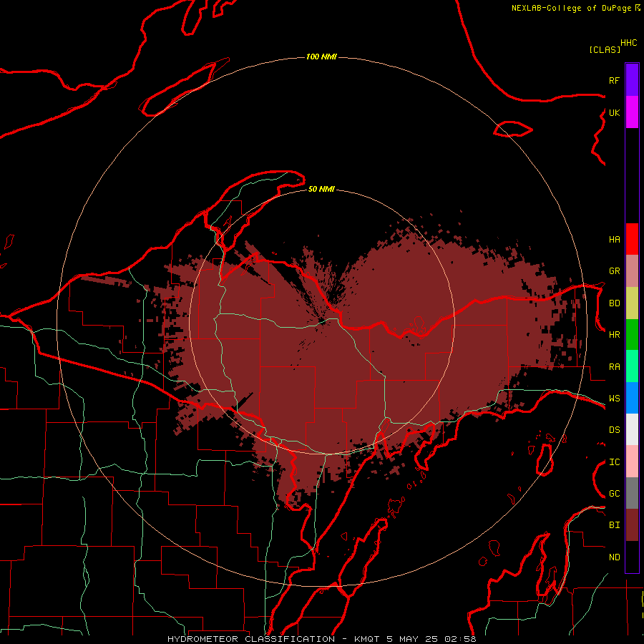Image resolution: width=644 pixels, height=644 pixels.
Task: Click the WS blue legend swatch
Action: 632,398
